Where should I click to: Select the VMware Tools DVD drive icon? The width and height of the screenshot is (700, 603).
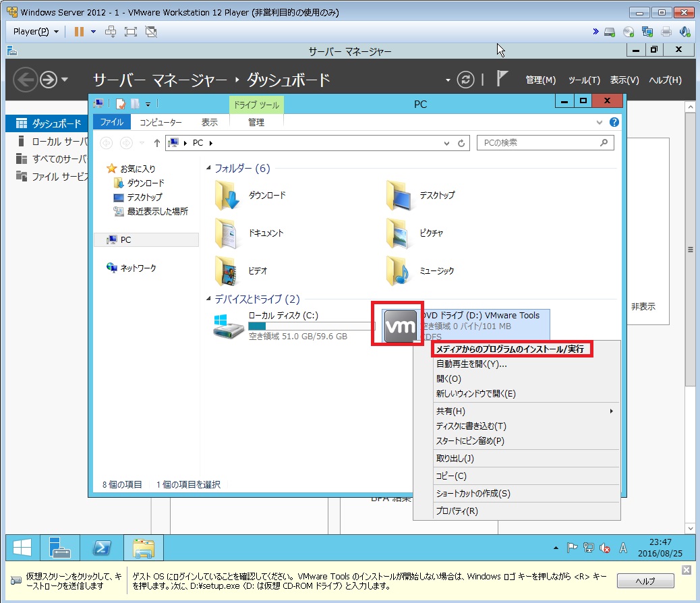point(399,326)
